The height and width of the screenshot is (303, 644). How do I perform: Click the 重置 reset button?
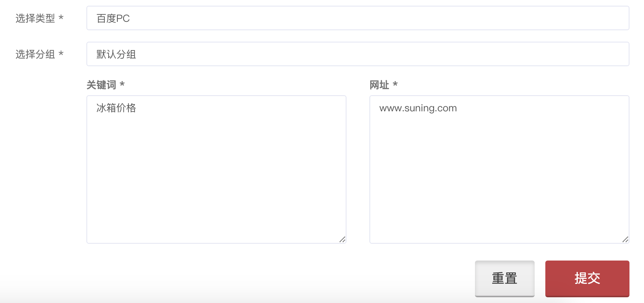(504, 279)
